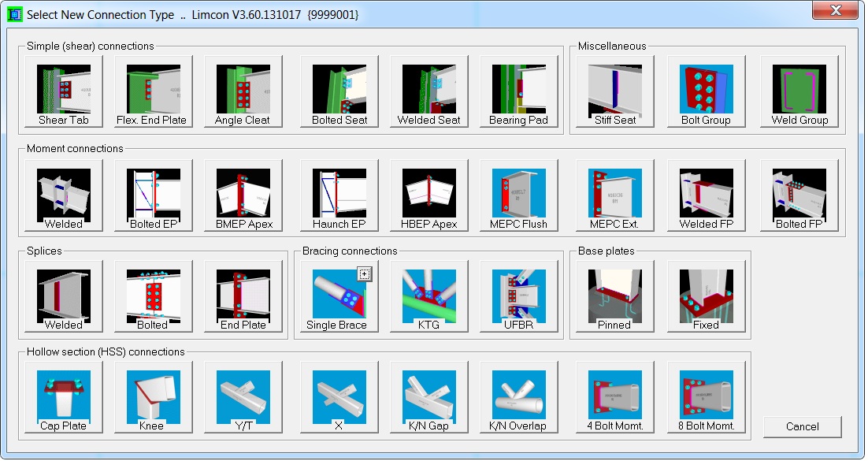Pick the X HSS connection
Screen dimensions: 868x461
(x=339, y=397)
